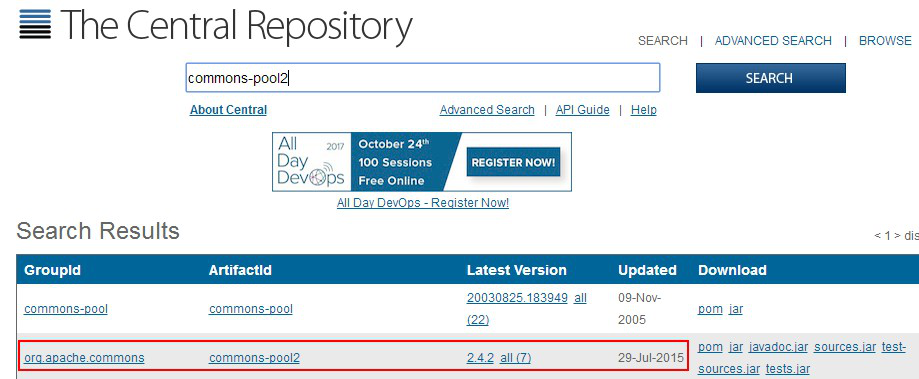Open version 20030825.183949 link

[517, 298]
